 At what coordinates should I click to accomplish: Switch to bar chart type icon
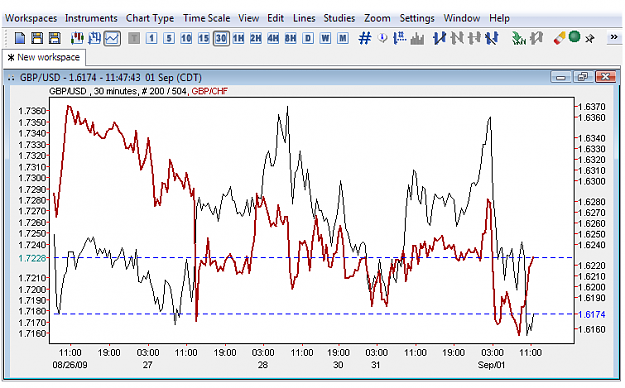click(x=94, y=38)
